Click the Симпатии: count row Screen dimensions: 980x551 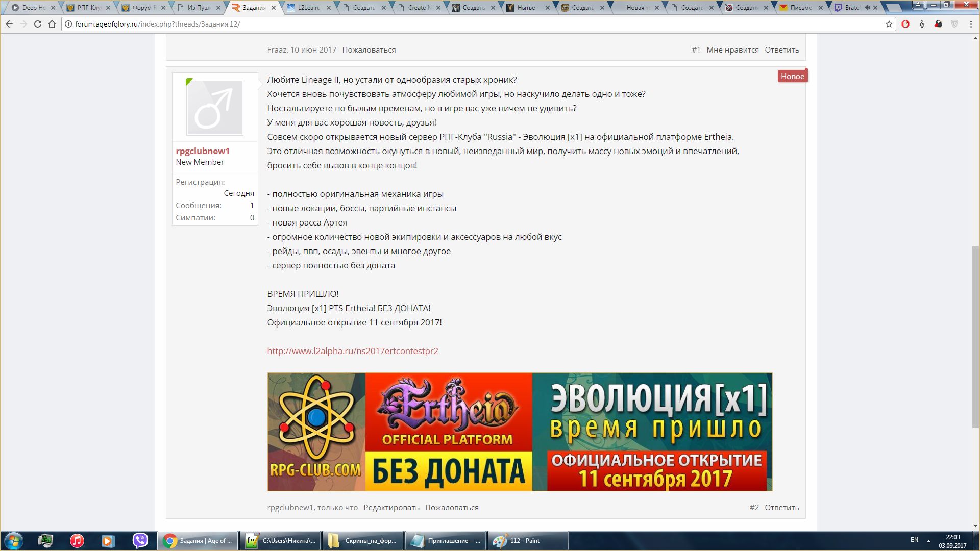(x=215, y=217)
